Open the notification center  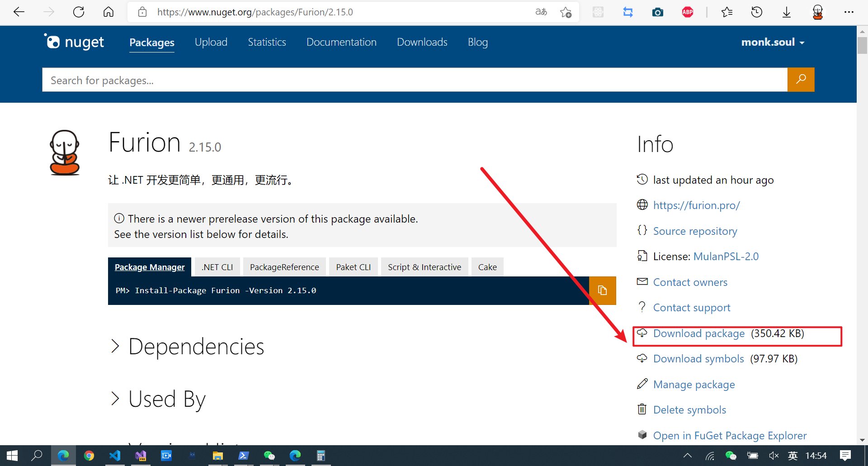pos(845,456)
